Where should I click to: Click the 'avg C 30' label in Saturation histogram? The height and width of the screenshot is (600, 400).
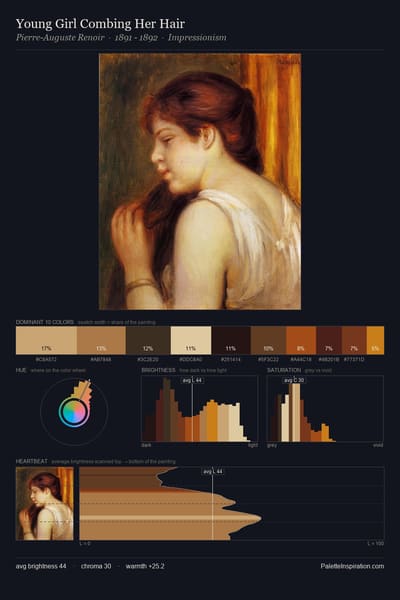[x=294, y=380]
